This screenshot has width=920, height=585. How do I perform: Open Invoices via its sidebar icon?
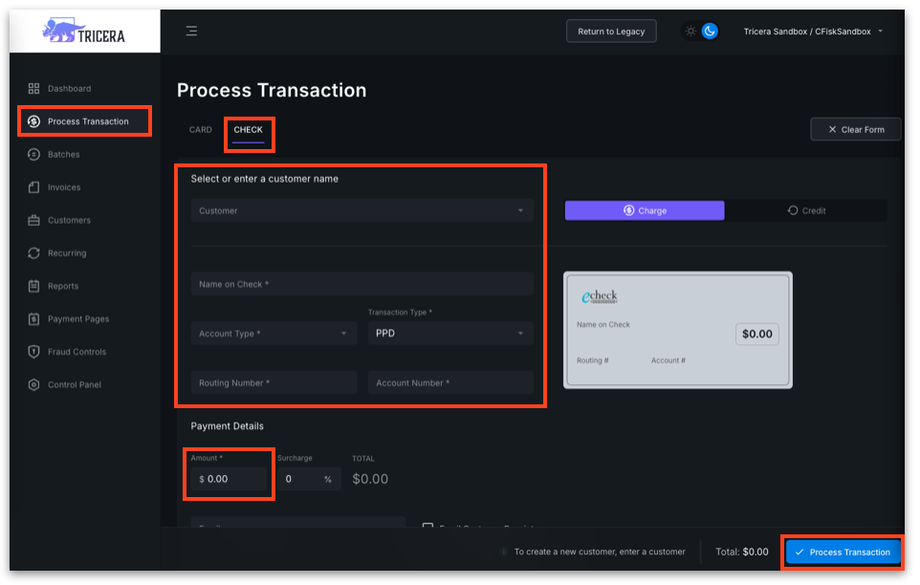[x=34, y=188]
